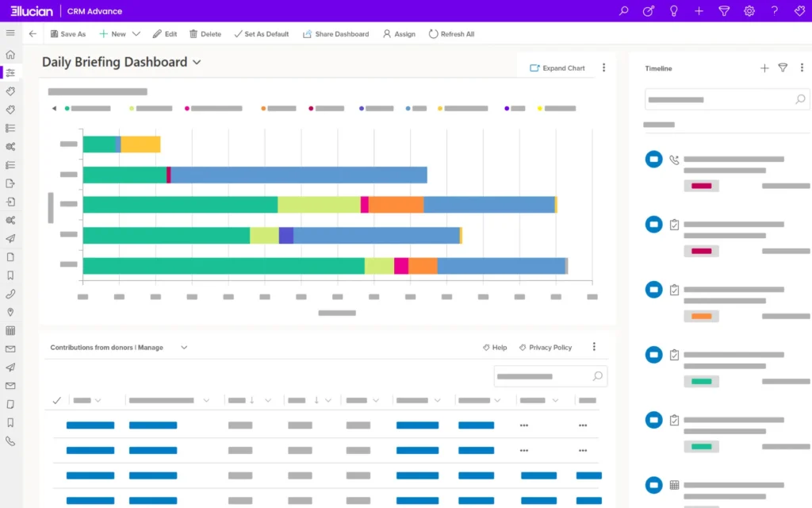The image size is (812, 508).
Task: Open the help question mark icon
Action: 774,11
